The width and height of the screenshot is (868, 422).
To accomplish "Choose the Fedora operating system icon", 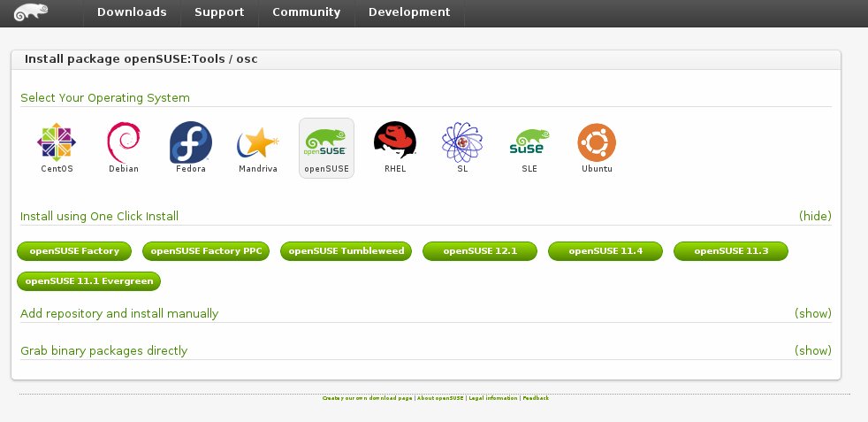I will (x=190, y=142).
